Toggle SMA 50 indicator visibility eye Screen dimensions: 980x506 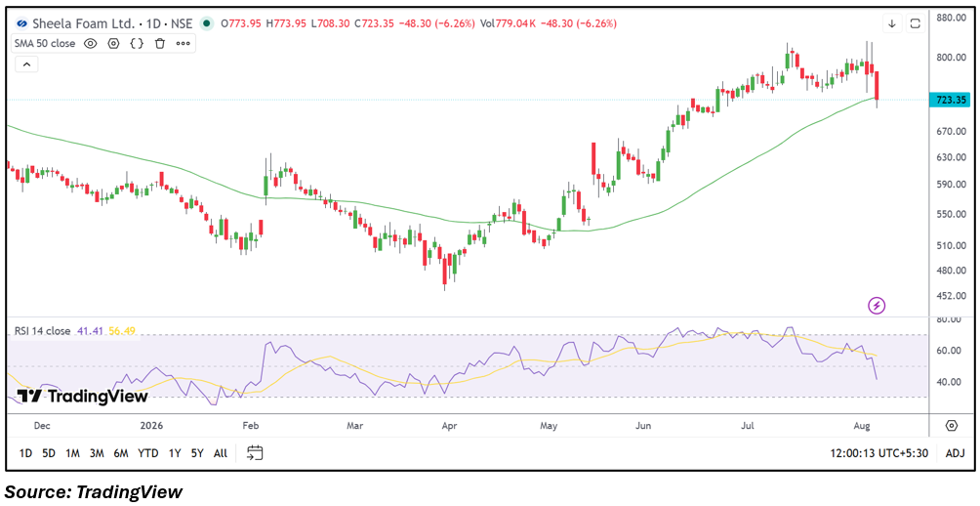[90, 43]
